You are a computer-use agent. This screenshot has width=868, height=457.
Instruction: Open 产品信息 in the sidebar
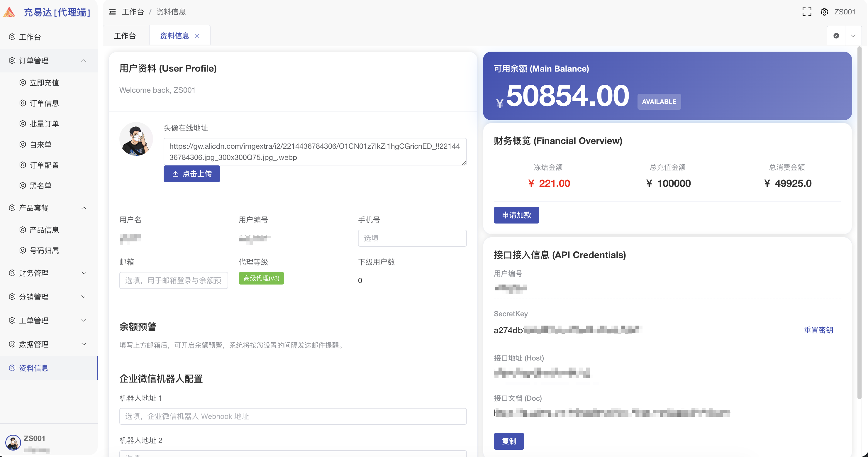click(49, 230)
